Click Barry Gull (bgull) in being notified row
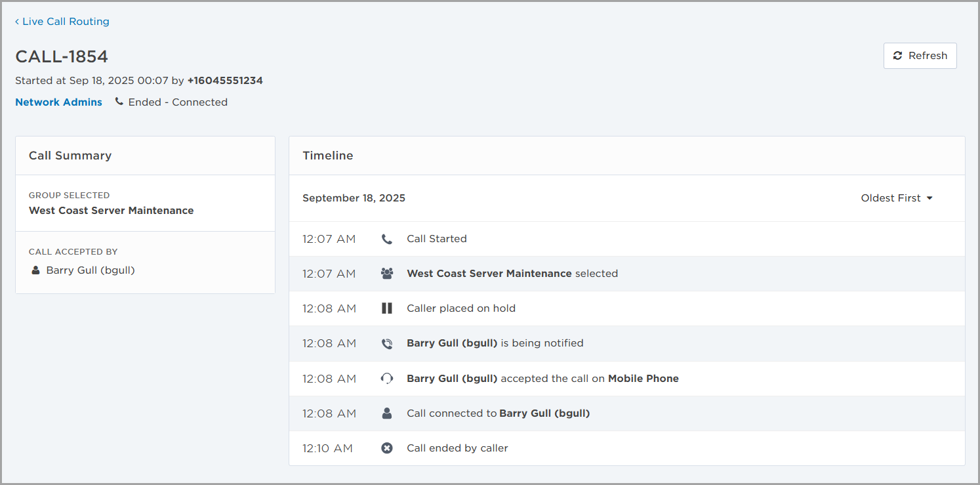Screen dimensions: 980x485 coord(452,343)
